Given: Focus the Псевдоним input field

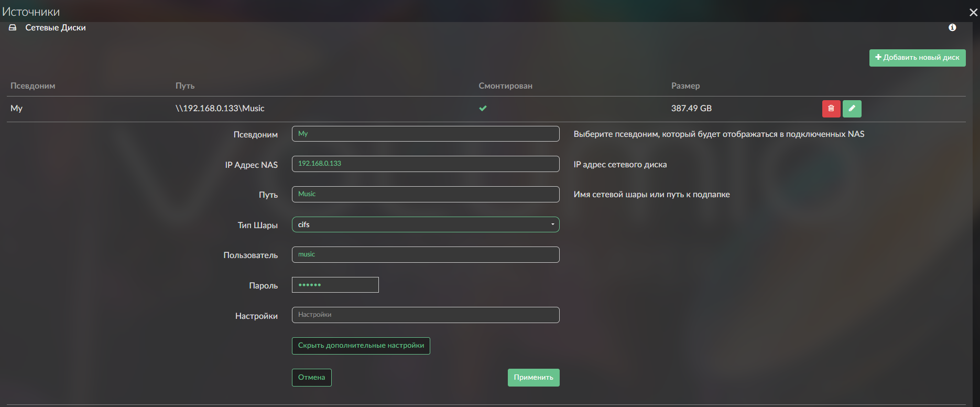Looking at the screenshot, I should pos(425,134).
